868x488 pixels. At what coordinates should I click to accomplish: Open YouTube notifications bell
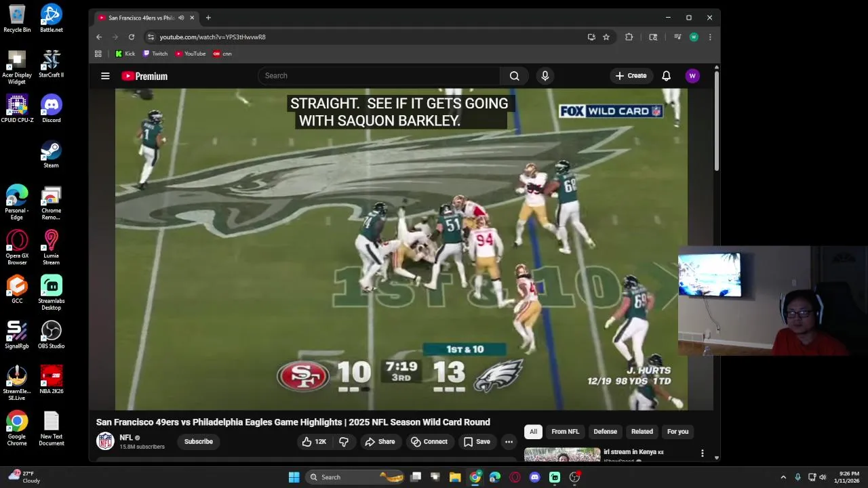[x=666, y=76]
